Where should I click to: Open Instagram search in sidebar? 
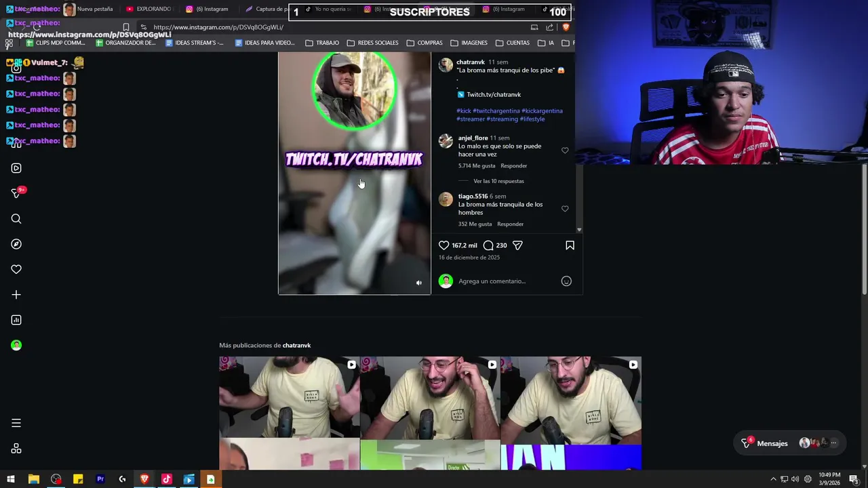[x=16, y=219]
